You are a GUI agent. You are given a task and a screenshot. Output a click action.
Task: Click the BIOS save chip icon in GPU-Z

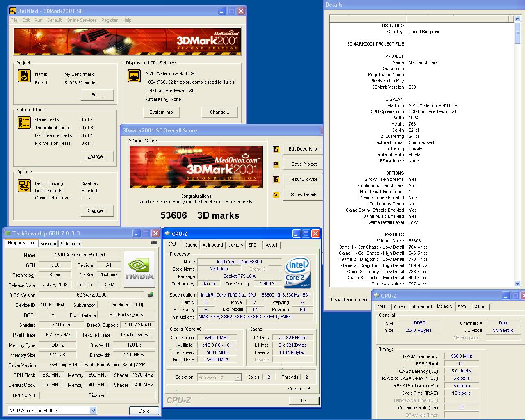coord(151,294)
